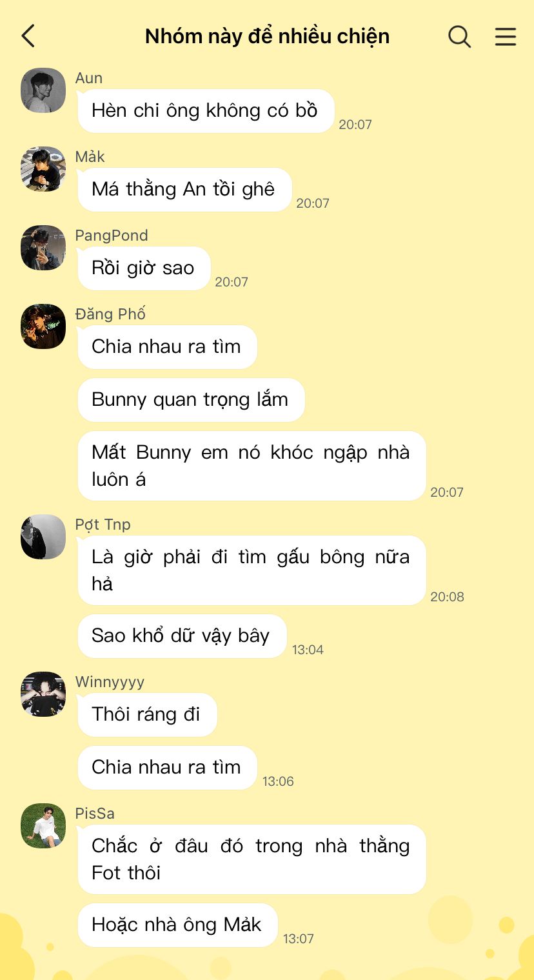This screenshot has width=534, height=980.
Task: Tap Aun's profile avatar
Action: pos(43,90)
